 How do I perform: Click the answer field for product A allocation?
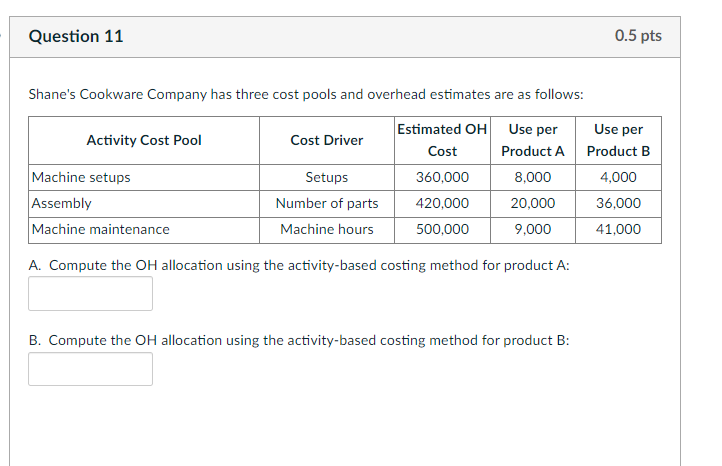point(90,293)
